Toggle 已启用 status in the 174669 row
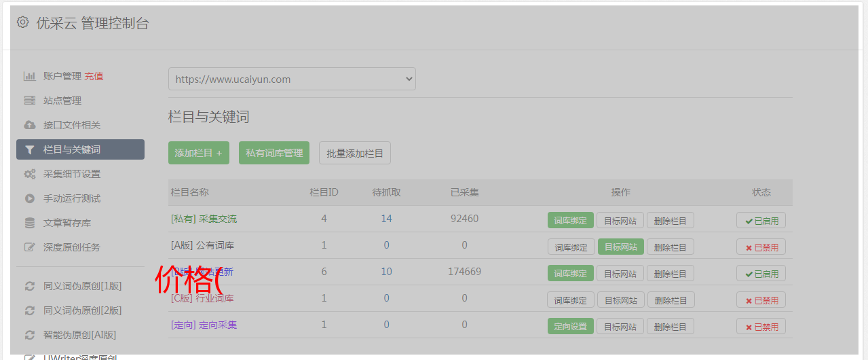The height and width of the screenshot is (360, 868). click(761, 273)
